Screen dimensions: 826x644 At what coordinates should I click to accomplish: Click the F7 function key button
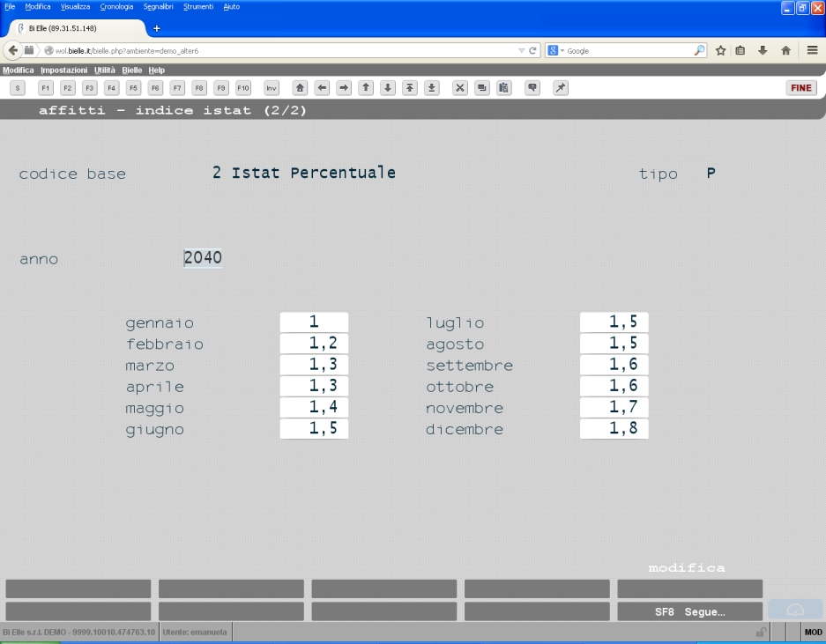[177, 88]
